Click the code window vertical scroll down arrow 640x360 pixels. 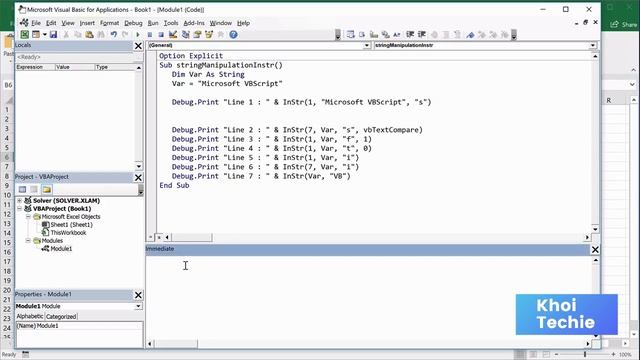tap(595, 229)
